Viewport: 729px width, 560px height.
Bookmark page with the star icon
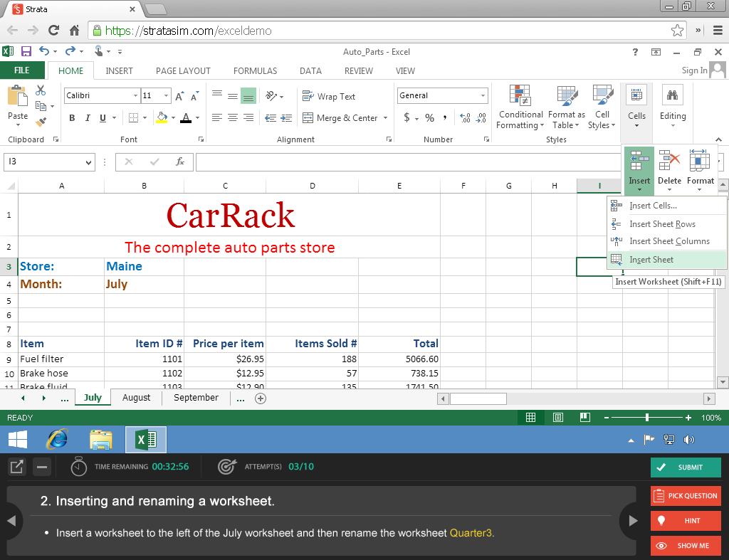coord(678,31)
